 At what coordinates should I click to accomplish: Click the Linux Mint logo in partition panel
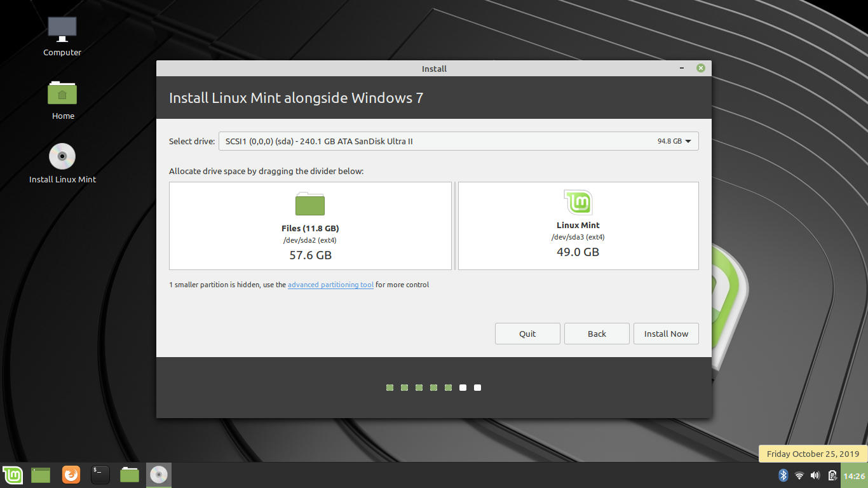(x=578, y=203)
